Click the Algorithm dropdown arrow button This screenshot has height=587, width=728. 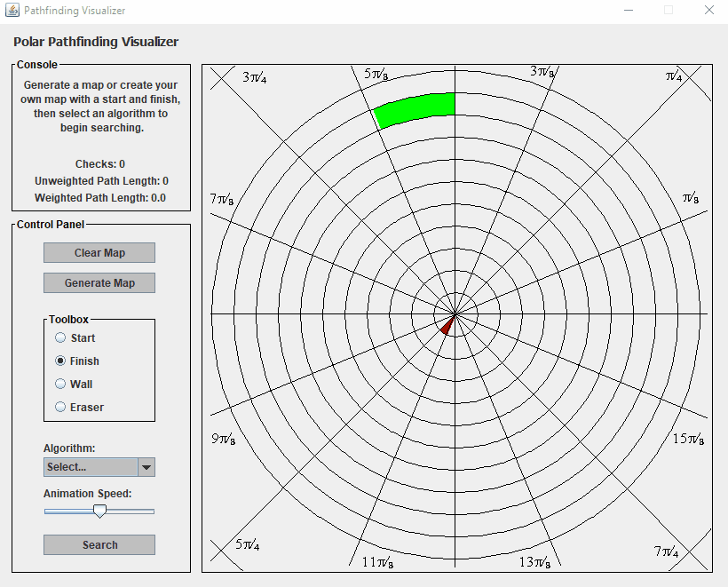(146, 467)
